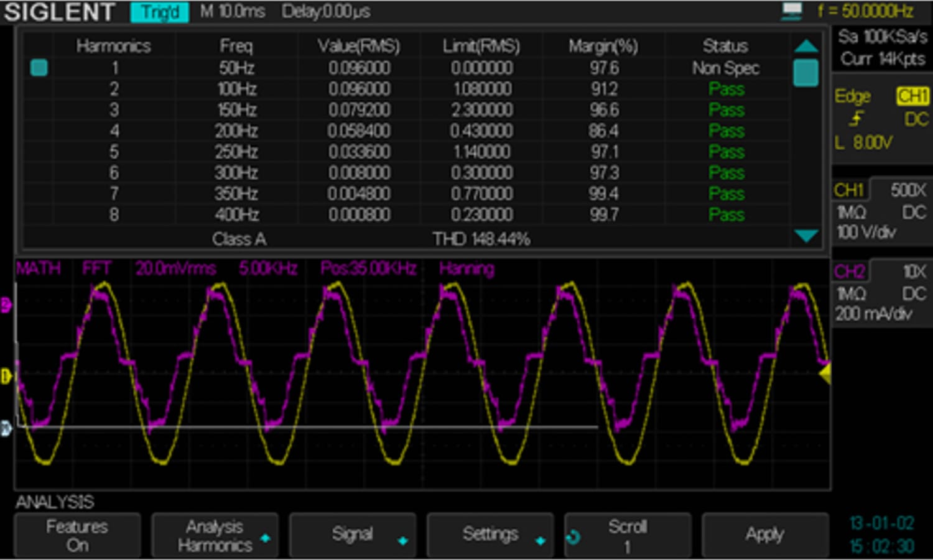This screenshot has width=933, height=560.
Task: Click the harmonics table scrollbar thumb
Action: click(x=806, y=73)
